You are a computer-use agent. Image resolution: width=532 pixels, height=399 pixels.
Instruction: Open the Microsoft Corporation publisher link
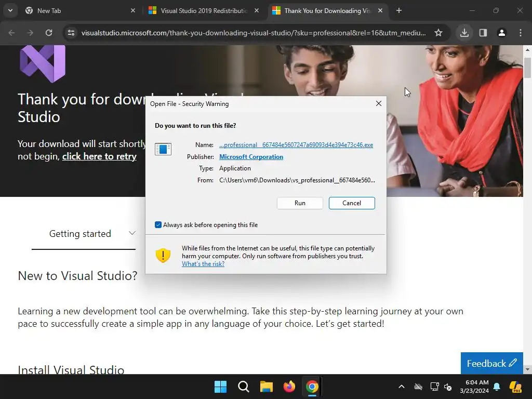[x=251, y=157]
